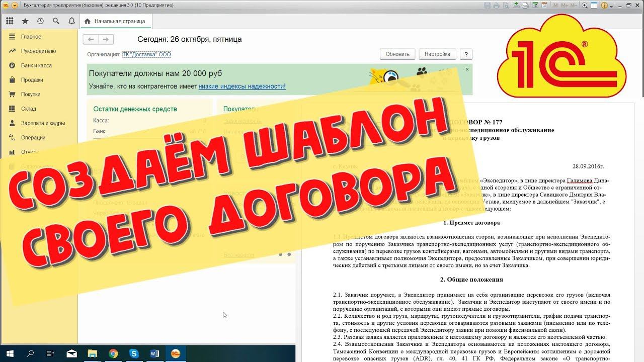
Task: Open organization link ТК "Доставка" ООО
Action: (x=146, y=54)
